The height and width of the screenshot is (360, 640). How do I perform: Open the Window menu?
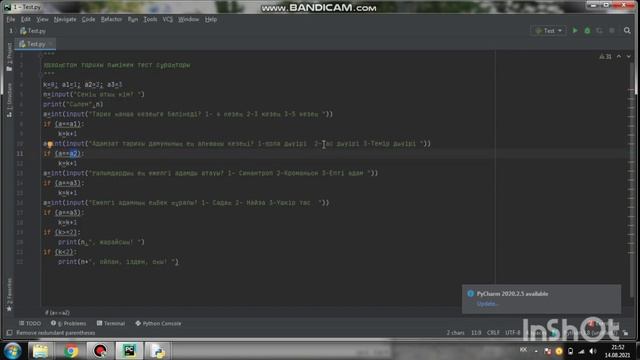188,19
